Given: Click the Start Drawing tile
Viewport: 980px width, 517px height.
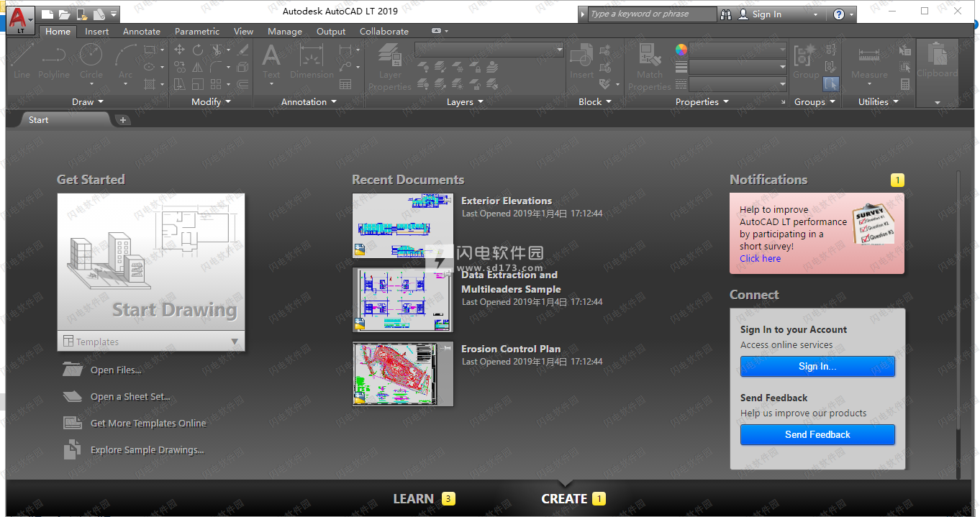Looking at the screenshot, I should click(151, 262).
